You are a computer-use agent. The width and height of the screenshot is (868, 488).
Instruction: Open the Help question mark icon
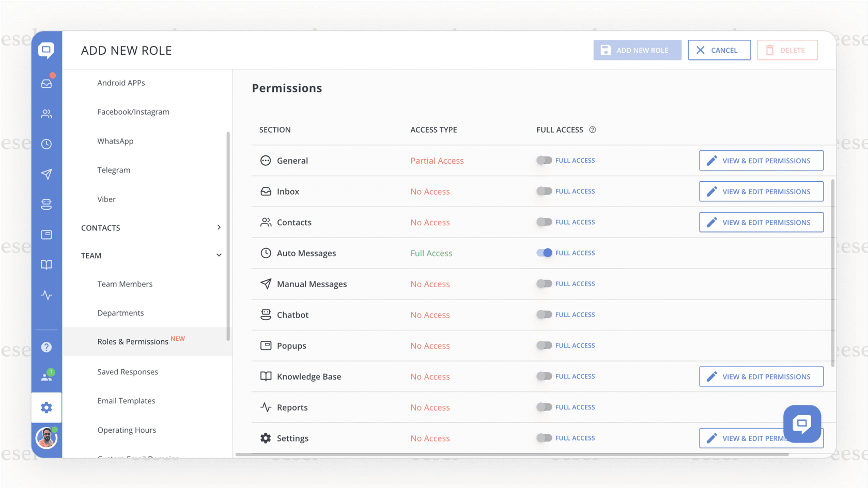tap(47, 347)
